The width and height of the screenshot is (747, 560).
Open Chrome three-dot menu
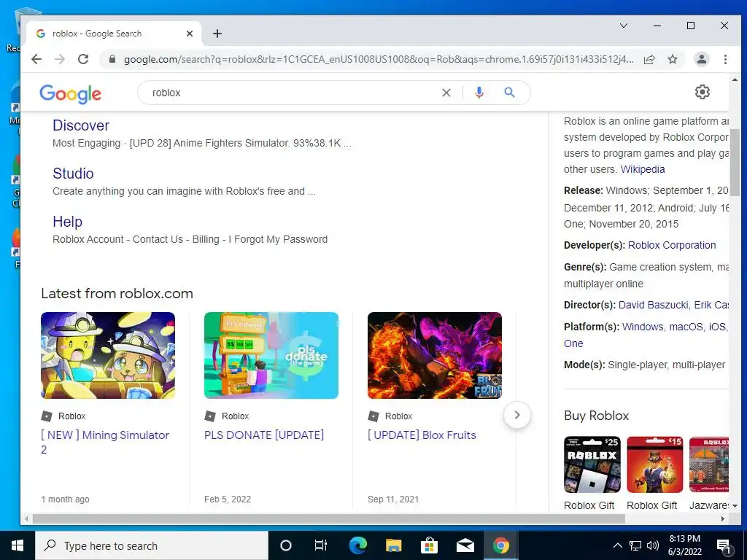point(725,59)
